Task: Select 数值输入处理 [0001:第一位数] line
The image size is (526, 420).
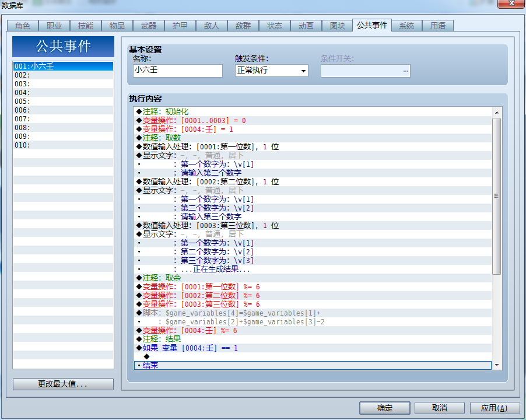Action: pos(313,146)
